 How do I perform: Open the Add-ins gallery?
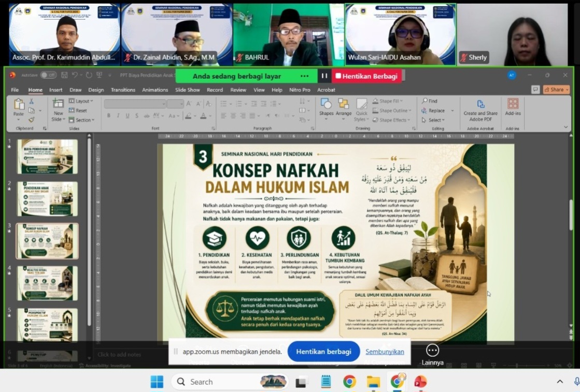pyautogui.click(x=513, y=107)
